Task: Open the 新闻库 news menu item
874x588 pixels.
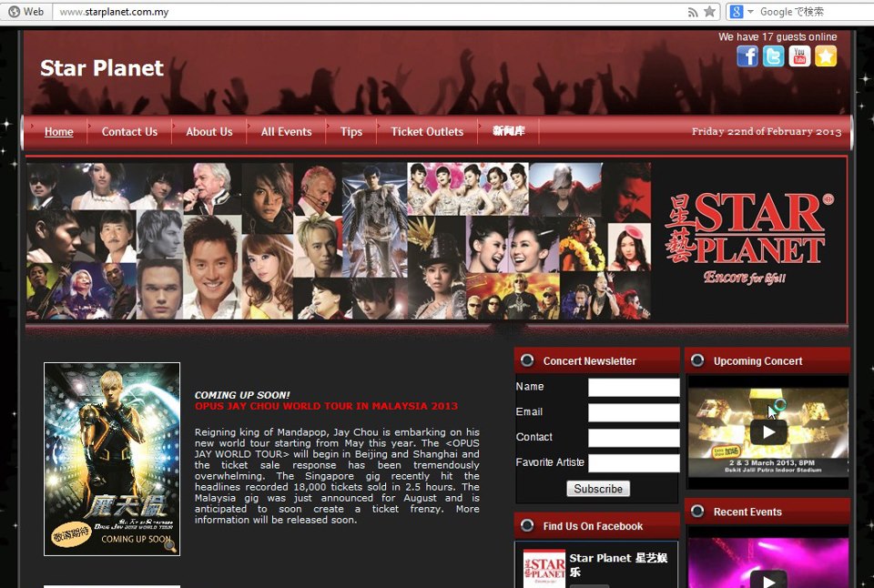Action: (x=508, y=131)
